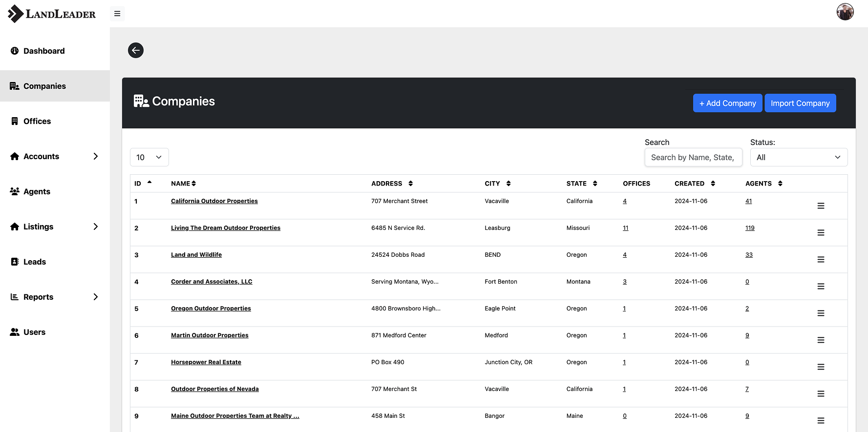Sort table by Agents column
Screen dimensions: 868x432
pyautogui.click(x=764, y=184)
